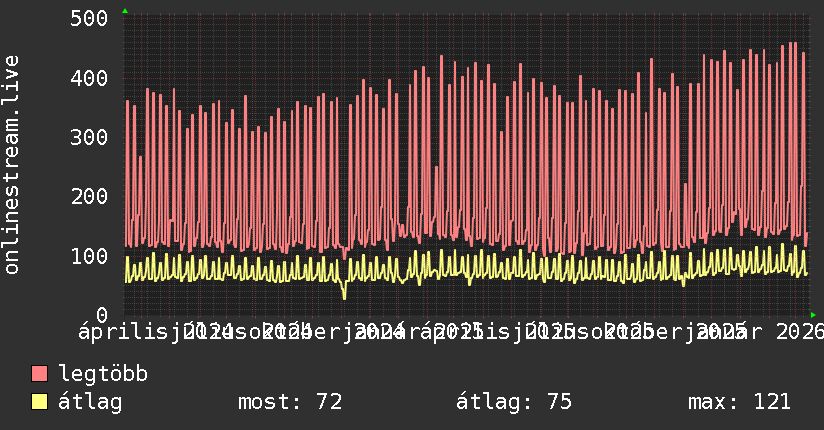This screenshot has height=430, width=824.
Task: Click the y-axis label 0
Action: [x=102, y=315]
